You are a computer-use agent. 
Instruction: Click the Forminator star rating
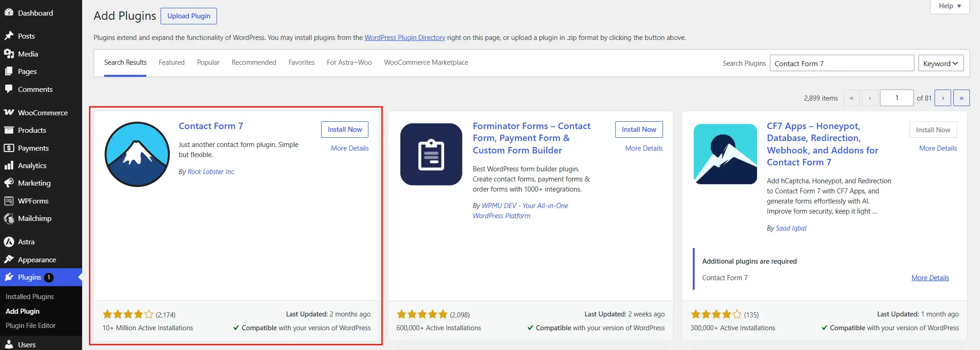click(x=422, y=315)
